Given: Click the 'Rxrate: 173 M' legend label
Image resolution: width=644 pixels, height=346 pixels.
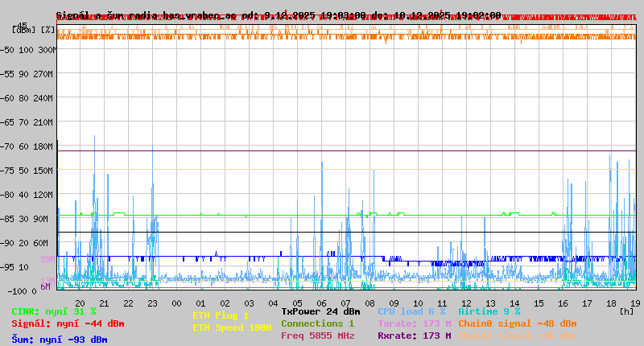Looking at the screenshot, I should (x=415, y=336).
